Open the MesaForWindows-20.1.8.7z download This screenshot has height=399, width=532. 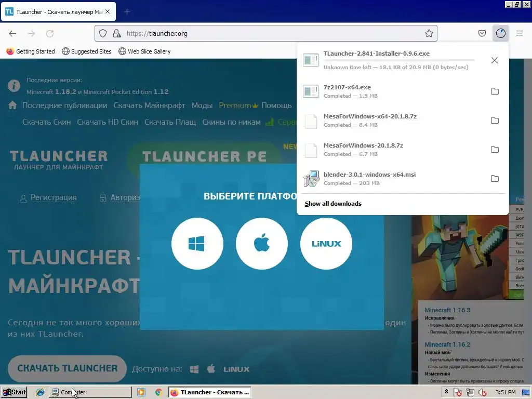(394, 150)
